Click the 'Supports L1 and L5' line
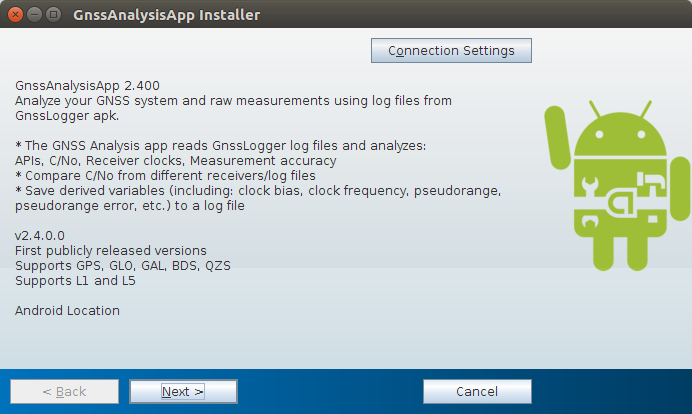 75,280
